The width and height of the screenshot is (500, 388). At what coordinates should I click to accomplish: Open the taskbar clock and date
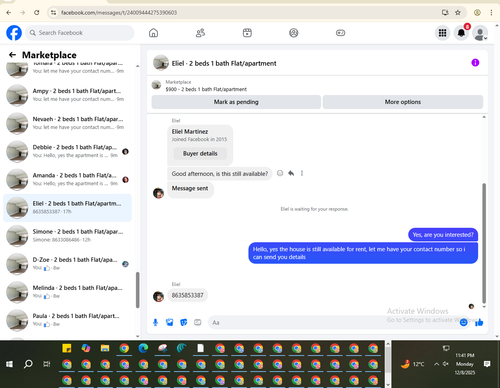[x=465, y=364]
